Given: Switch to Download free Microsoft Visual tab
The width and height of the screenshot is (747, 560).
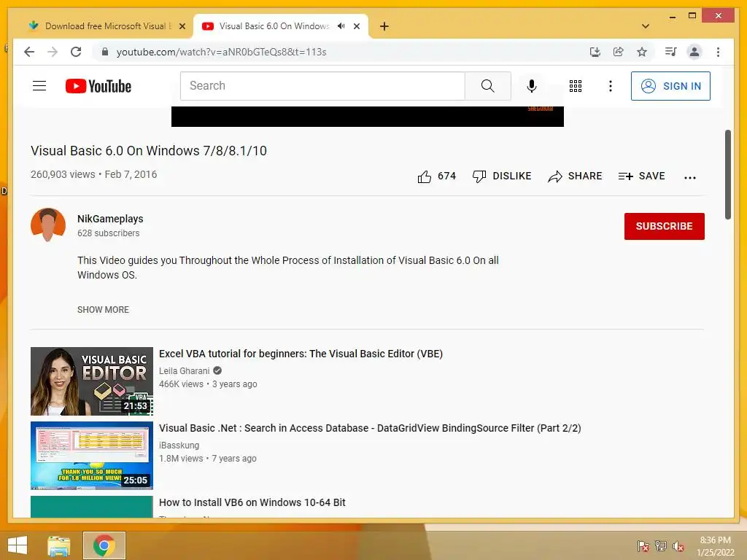Looking at the screenshot, I should pos(100,26).
